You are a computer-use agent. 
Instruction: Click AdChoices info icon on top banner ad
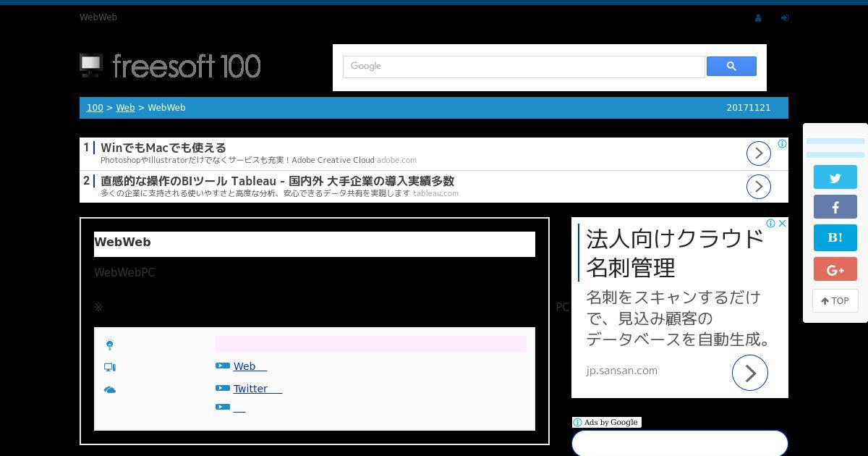tap(782, 144)
